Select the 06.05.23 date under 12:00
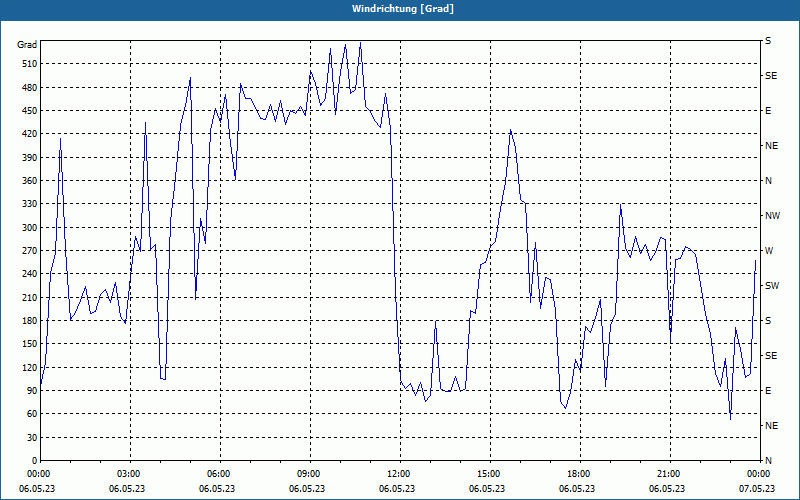800x500 pixels. coord(397,489)
